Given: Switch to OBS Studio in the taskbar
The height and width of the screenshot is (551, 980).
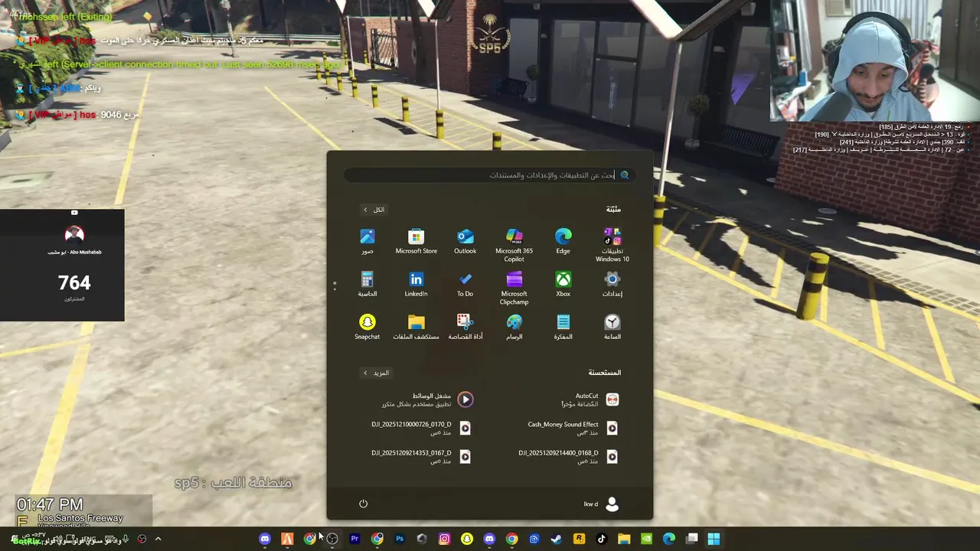Looking at the screenshot, I should click(x=332, y=539).
